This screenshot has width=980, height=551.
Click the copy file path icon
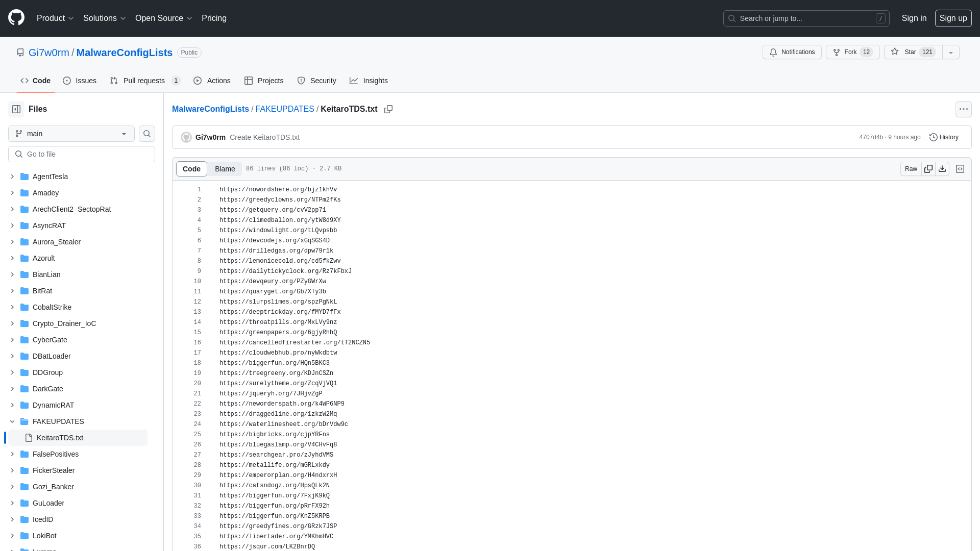[388, 109]
